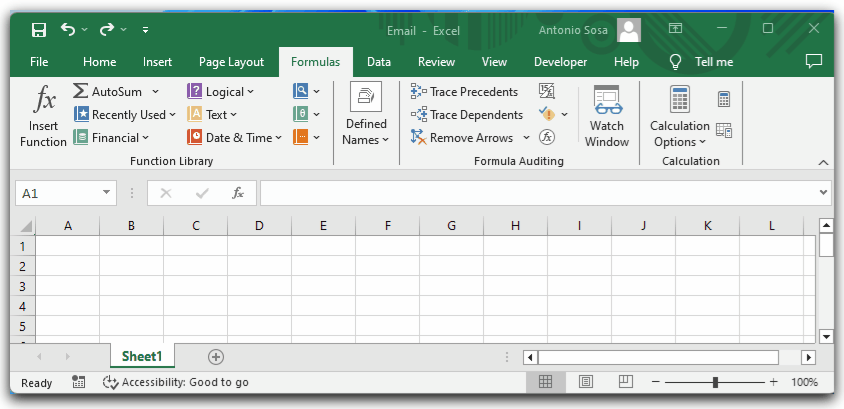
Task: Click the AutoSum sigma icon
Action: pyautogui.click(x=81, y=91)
